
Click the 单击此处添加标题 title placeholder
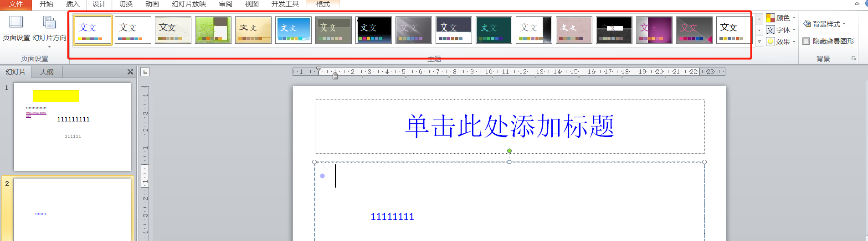coord(509,126)
